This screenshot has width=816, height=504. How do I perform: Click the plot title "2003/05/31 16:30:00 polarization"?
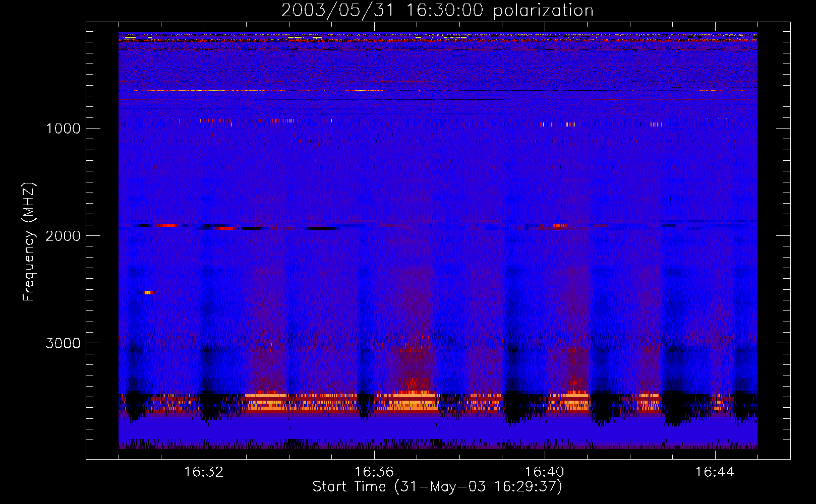click(437, 11)
